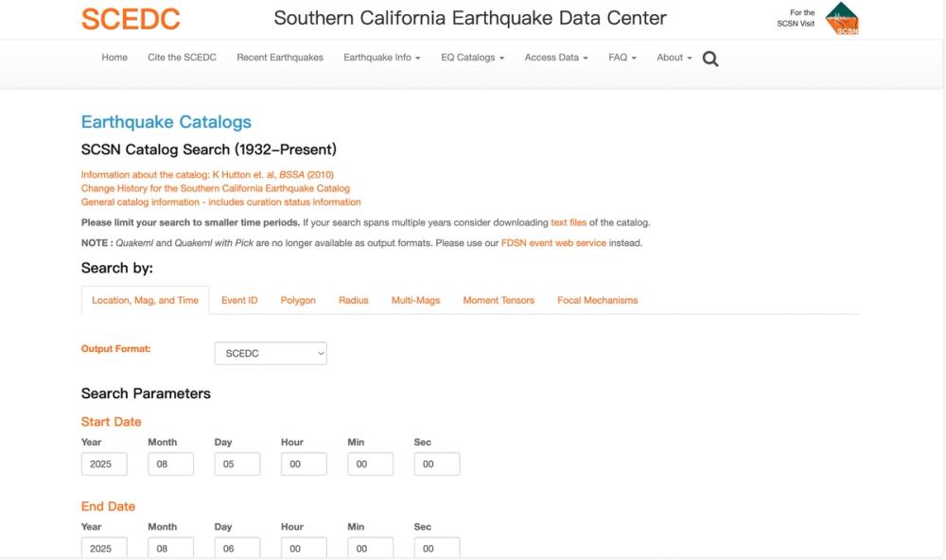Click the End Date Year field
Image resolution: width=946 pixels, height=560 pixels.
click(x=104, y=548)
